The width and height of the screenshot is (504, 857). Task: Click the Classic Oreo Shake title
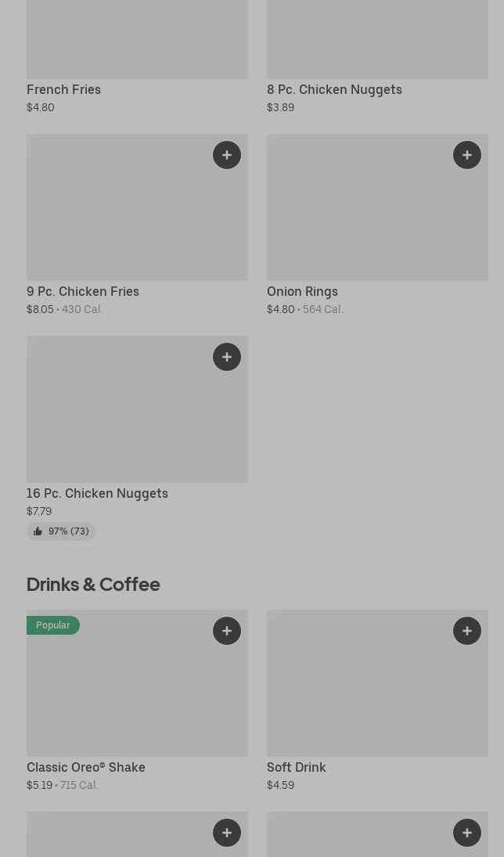pos(86,767)
